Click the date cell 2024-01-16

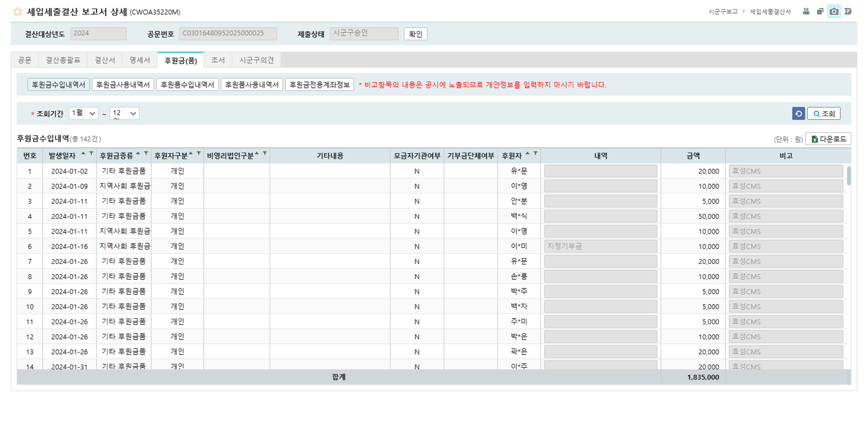click(69, 247)
